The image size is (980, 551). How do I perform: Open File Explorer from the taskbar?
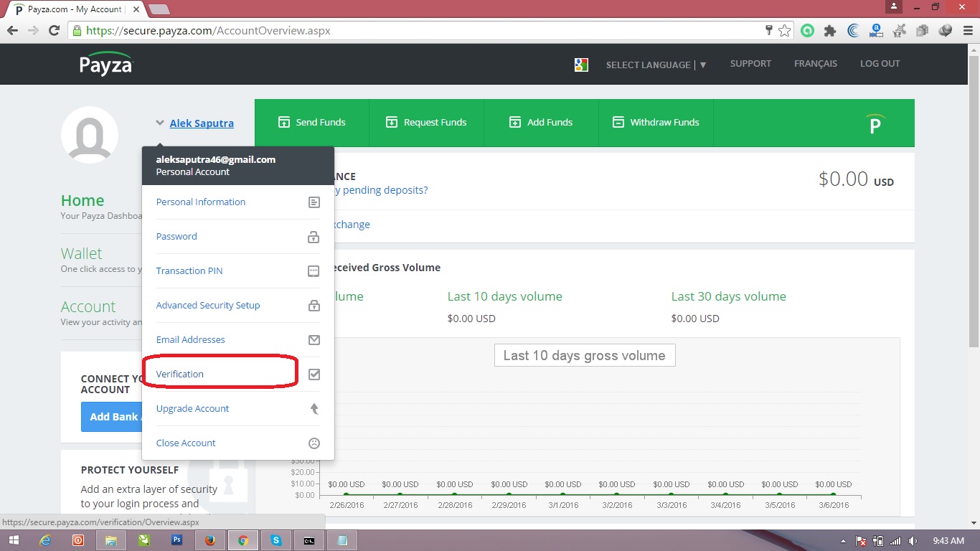pyautogui.click(x=111, y=540)
